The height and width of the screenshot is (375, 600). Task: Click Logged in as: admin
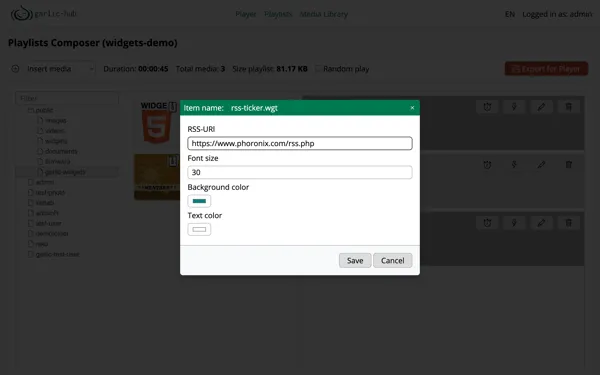click(x=557, y=14)
